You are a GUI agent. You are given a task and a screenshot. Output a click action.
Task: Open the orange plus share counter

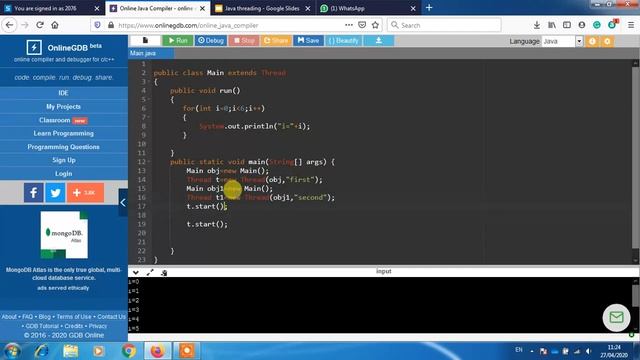[x=85, y=193]
